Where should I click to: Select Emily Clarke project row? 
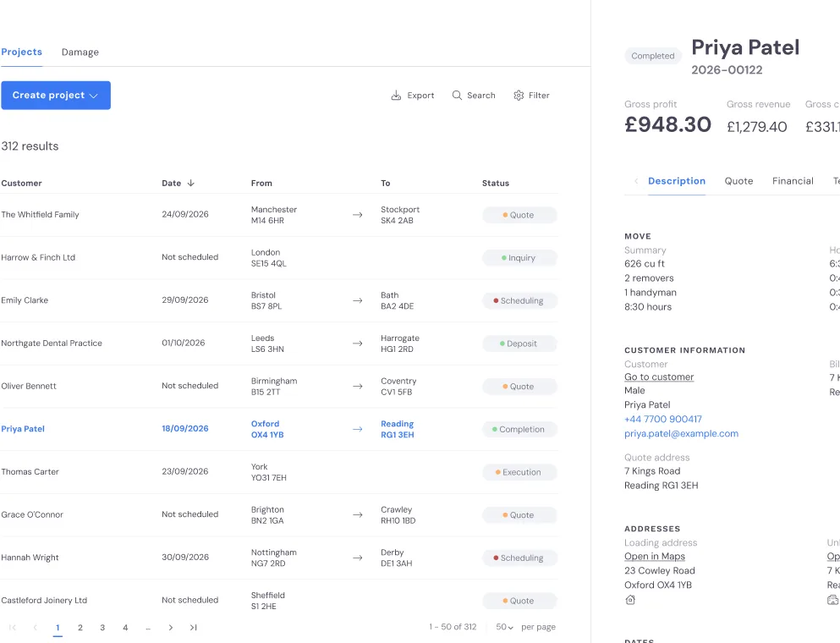(x=279, y=300)
